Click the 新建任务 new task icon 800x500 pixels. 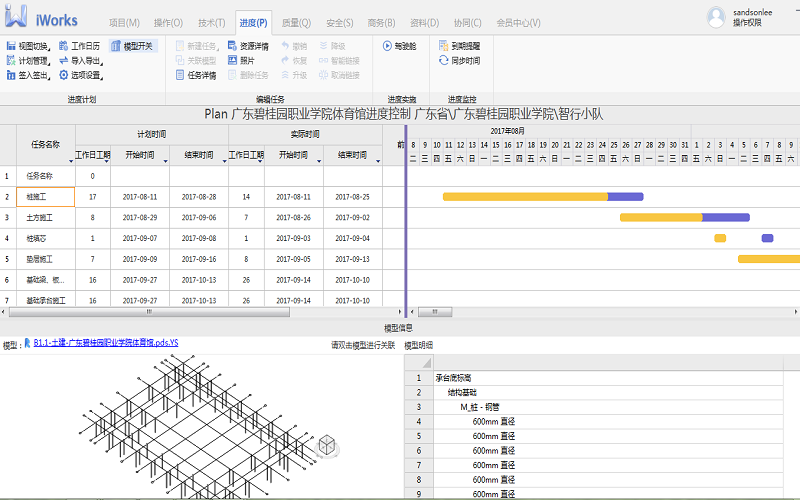180,46
